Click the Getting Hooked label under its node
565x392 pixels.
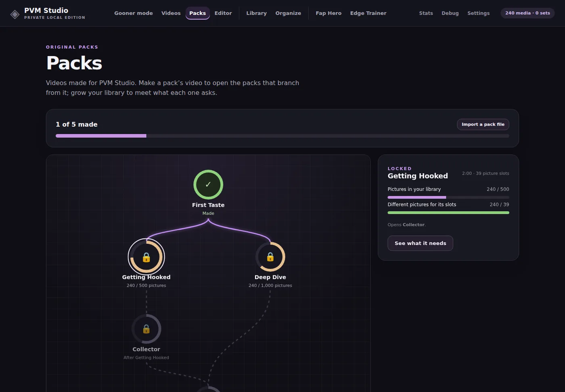coord(146,277)
